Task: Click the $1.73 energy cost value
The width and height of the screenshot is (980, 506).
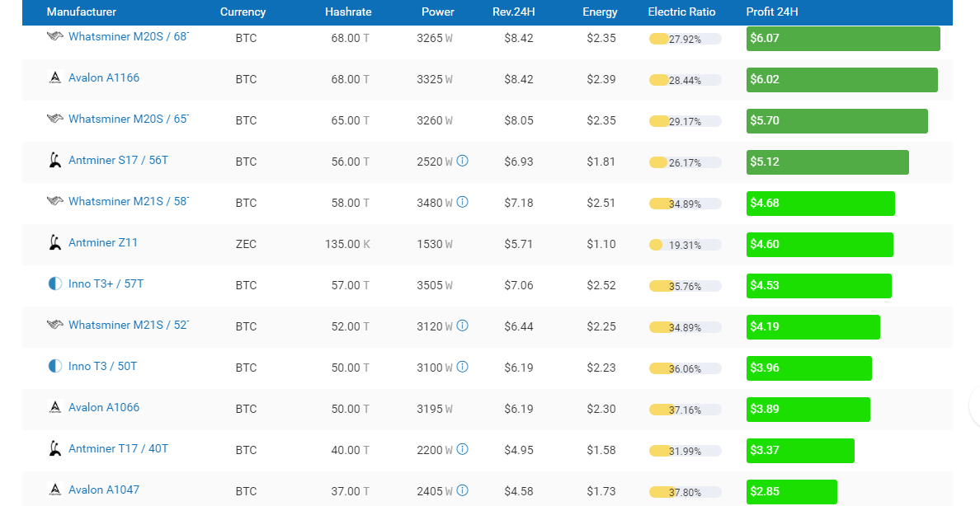Action: [601, 492]
